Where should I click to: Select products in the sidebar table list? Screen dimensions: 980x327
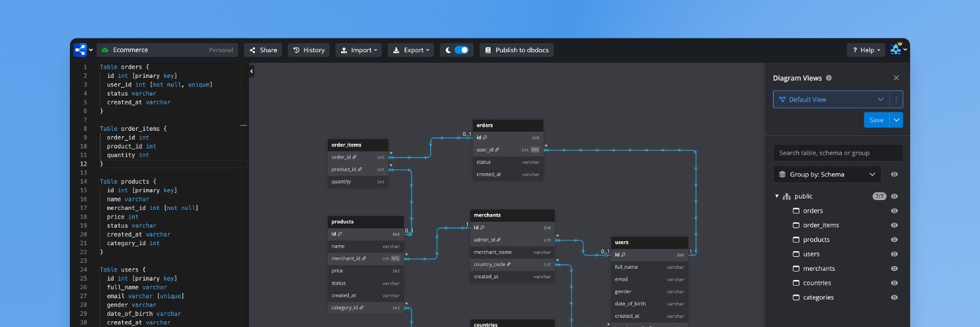(x=816, y=239)
